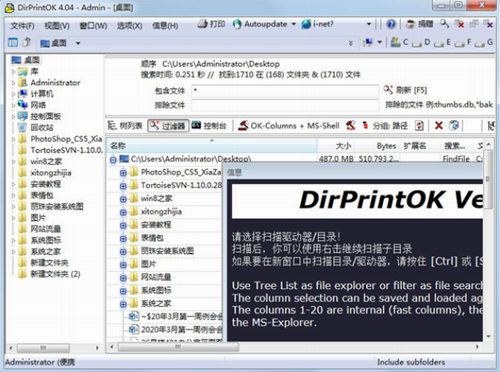Click the 分组: 路径 grouping button
This screenshot has width=500, height=372.
click(385, 126)
